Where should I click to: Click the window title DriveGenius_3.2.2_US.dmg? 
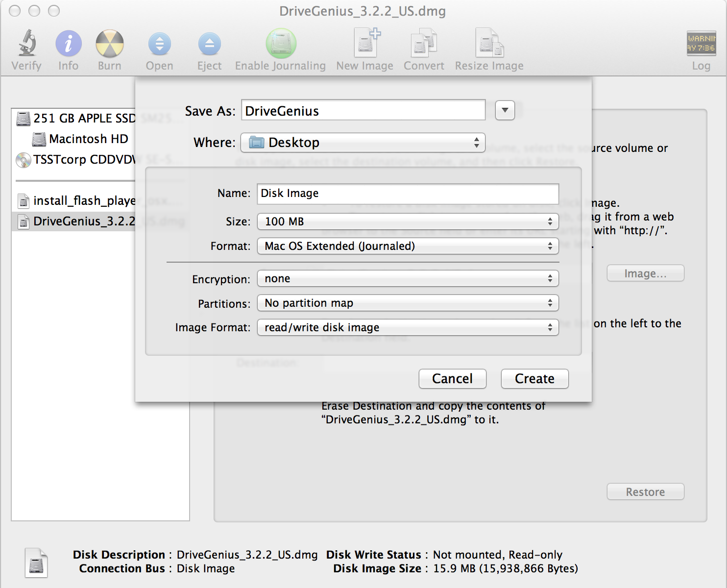point(363,11)
